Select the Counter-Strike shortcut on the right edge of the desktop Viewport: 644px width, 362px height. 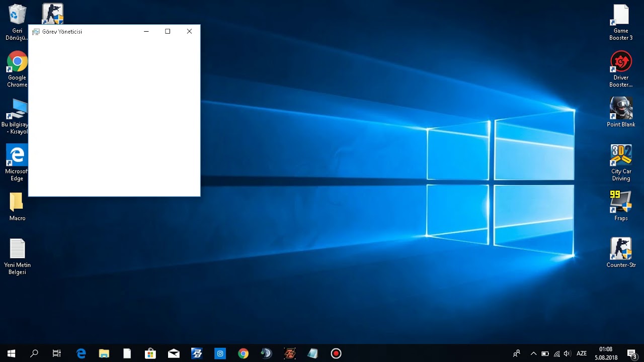click(621, 253)
